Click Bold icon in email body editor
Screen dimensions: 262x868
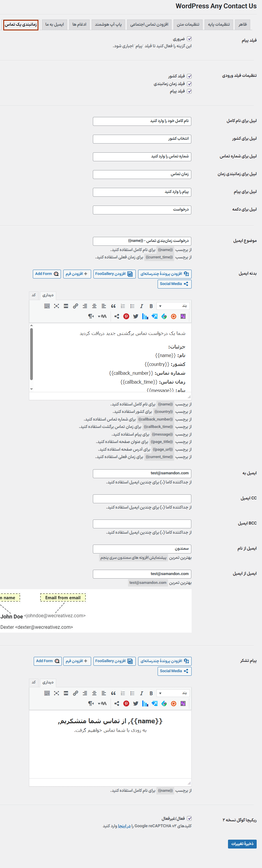pyautogui.click(x=151, y=306)
